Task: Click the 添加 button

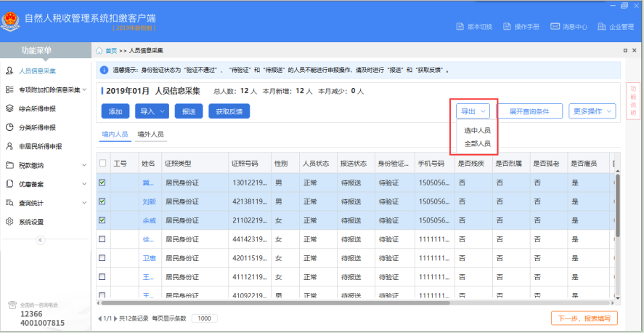Action: tap(115, 111)
